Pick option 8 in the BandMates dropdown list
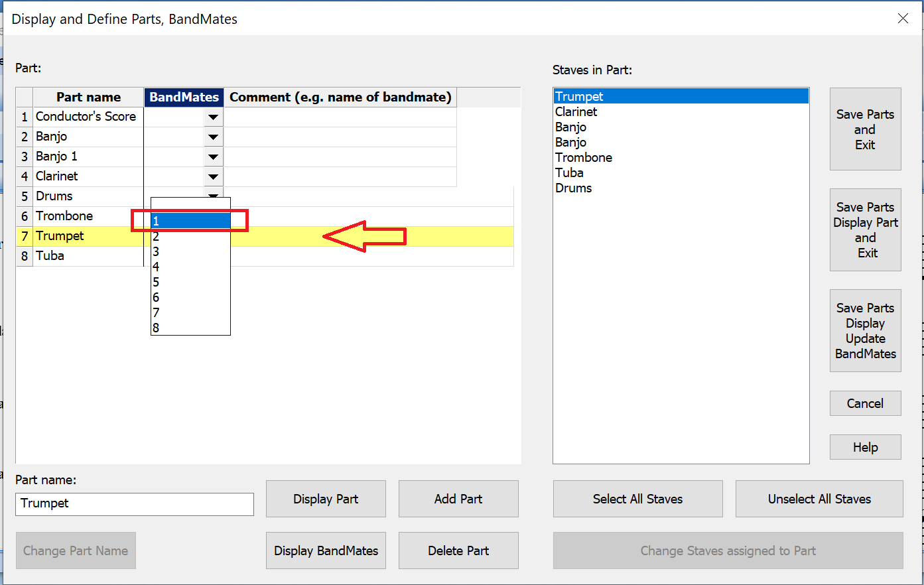 click(x=190, y=328)
